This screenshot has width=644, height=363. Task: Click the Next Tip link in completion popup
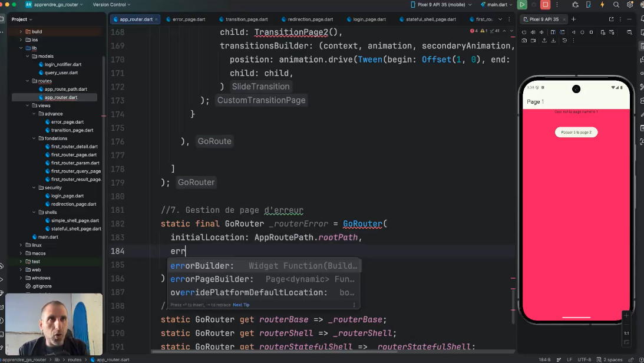coord(241,305)
